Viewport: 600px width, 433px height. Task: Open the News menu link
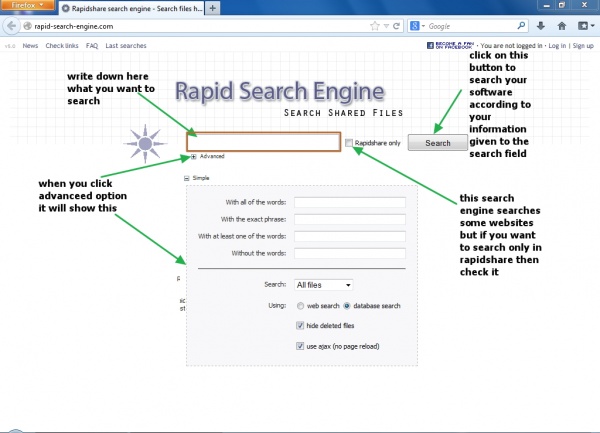click(30, 46)
